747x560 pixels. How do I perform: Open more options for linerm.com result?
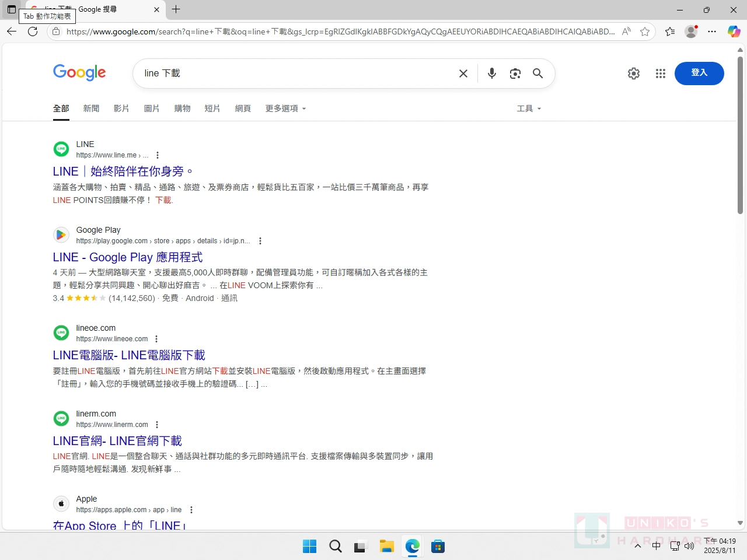tap(157, 425)
